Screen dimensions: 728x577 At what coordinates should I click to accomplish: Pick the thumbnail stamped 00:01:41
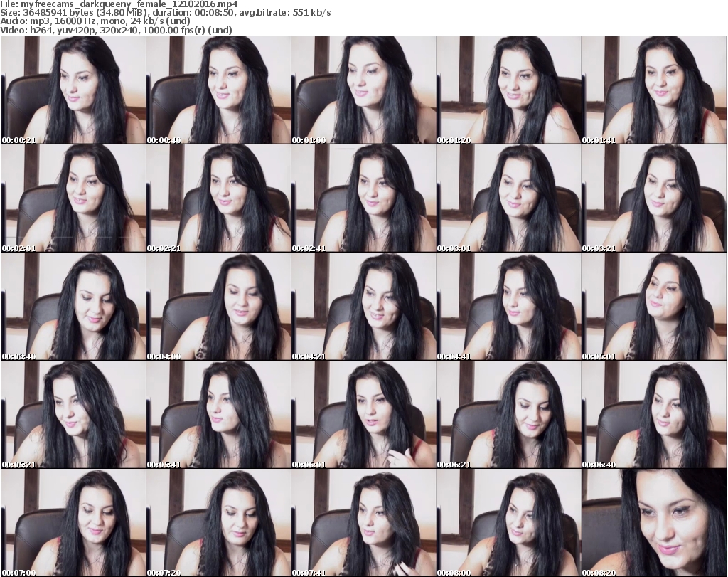654,90
